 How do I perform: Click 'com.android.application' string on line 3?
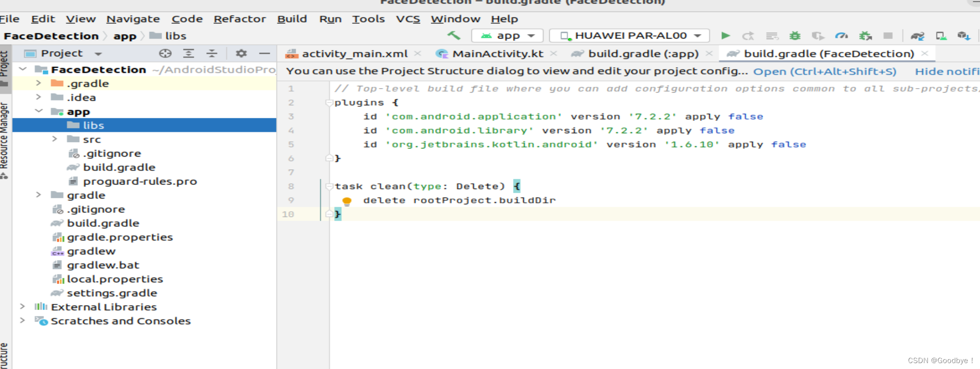tap(474, 117)
